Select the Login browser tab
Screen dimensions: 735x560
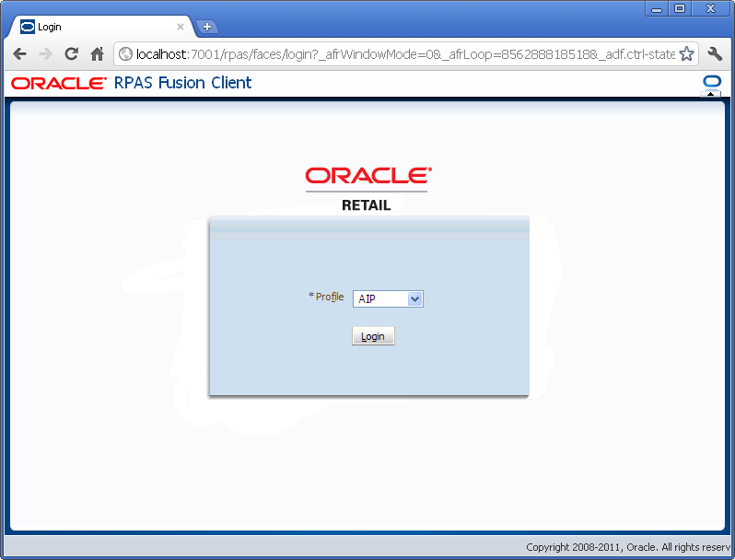click(100, 28)
